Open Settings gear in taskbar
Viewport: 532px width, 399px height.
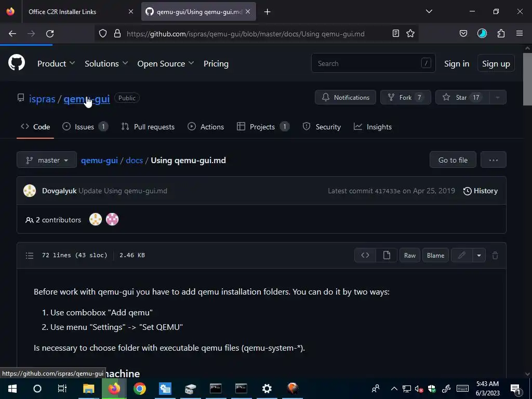pos(267,389)
